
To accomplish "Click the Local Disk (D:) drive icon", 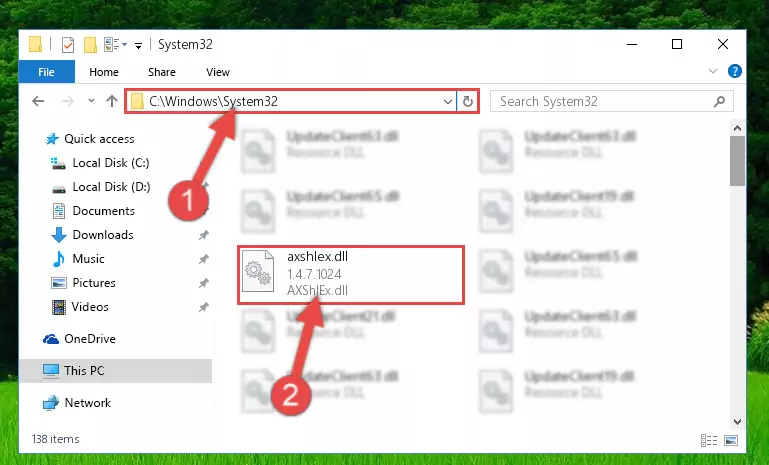I will click(59, 189).
